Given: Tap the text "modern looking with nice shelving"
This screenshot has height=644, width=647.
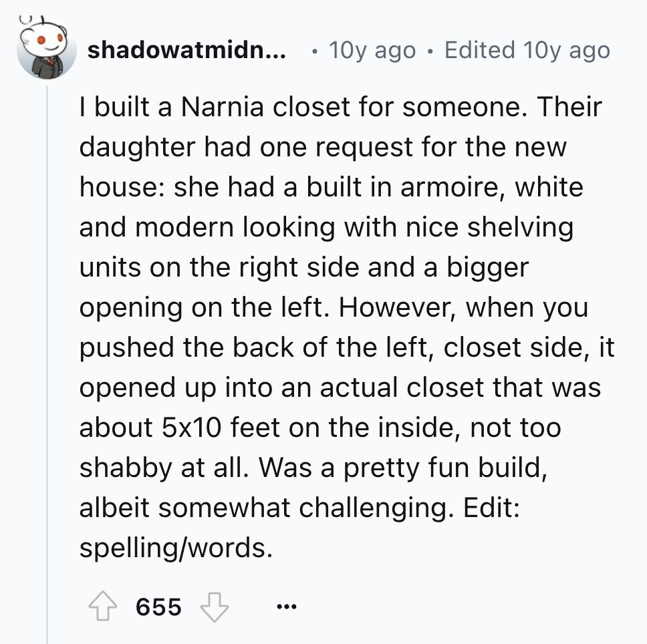Looking at the screenshot, I should coord(354,228).
